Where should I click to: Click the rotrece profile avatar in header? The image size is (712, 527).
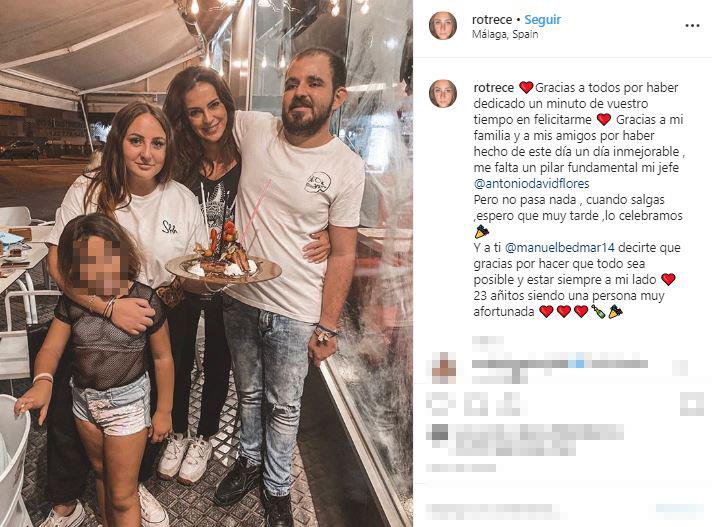click(443, 26)
